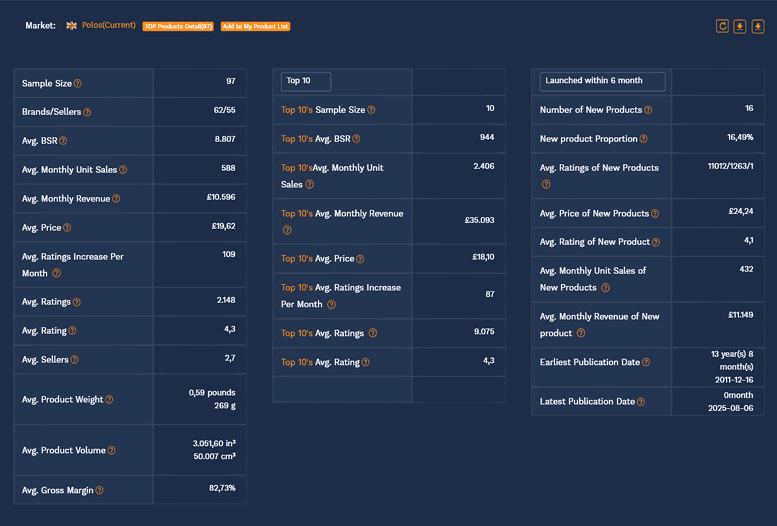Viewport: 777px width, 526px height.
Task: Show help for Top 10's Avg. Monthly Unit Sales
Action: click(310, 184)
